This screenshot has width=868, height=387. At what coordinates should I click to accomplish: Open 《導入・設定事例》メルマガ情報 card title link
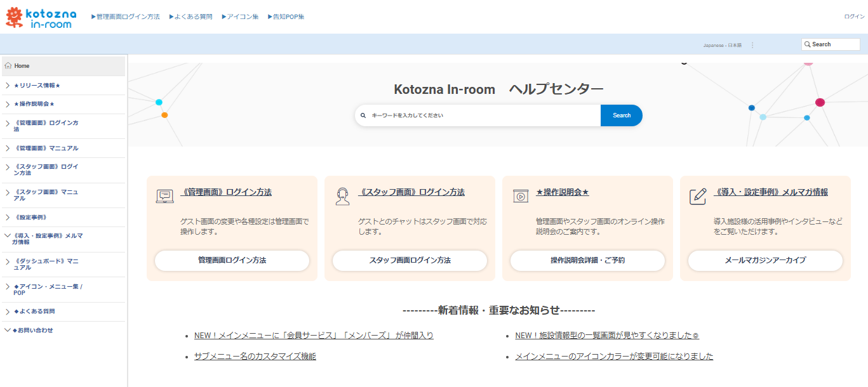pyautogui.click(x=771, y=192)
